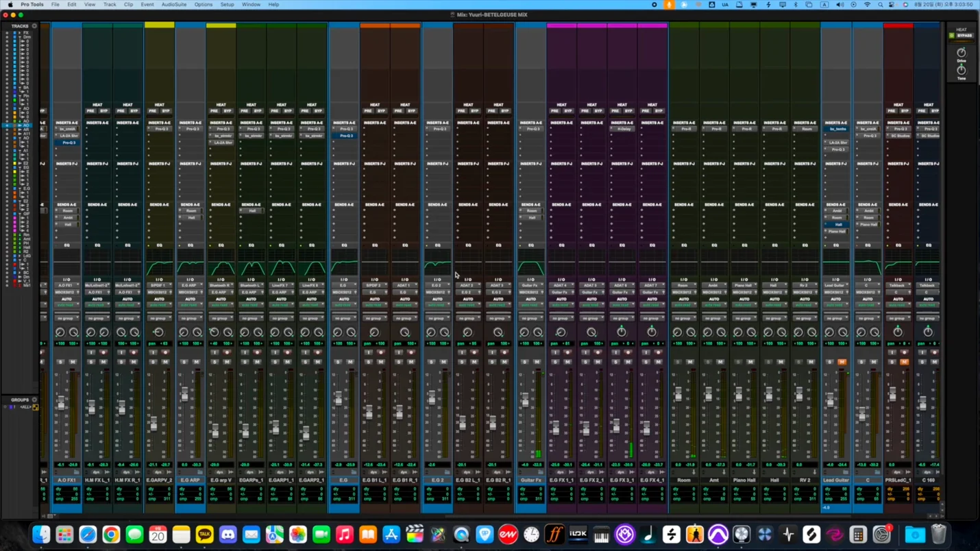Open input selector on C 160 channel
This screenshot has width=980, height=551.
click(929, 285)
